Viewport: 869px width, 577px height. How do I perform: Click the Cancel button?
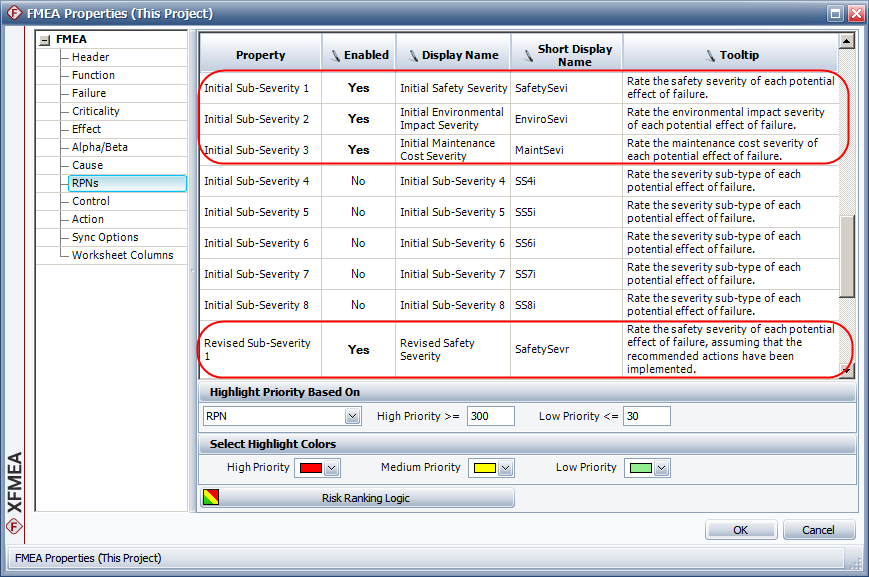(x=819, y=530)
